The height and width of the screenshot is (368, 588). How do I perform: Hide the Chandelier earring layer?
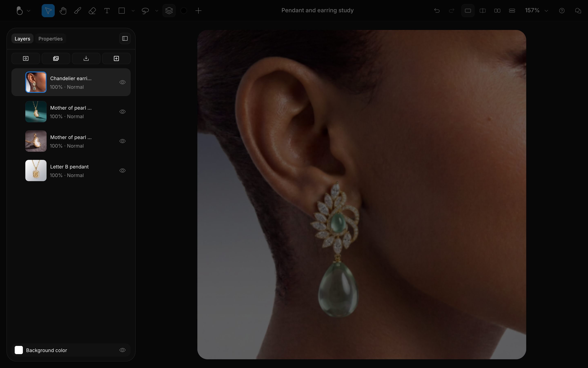122,82
